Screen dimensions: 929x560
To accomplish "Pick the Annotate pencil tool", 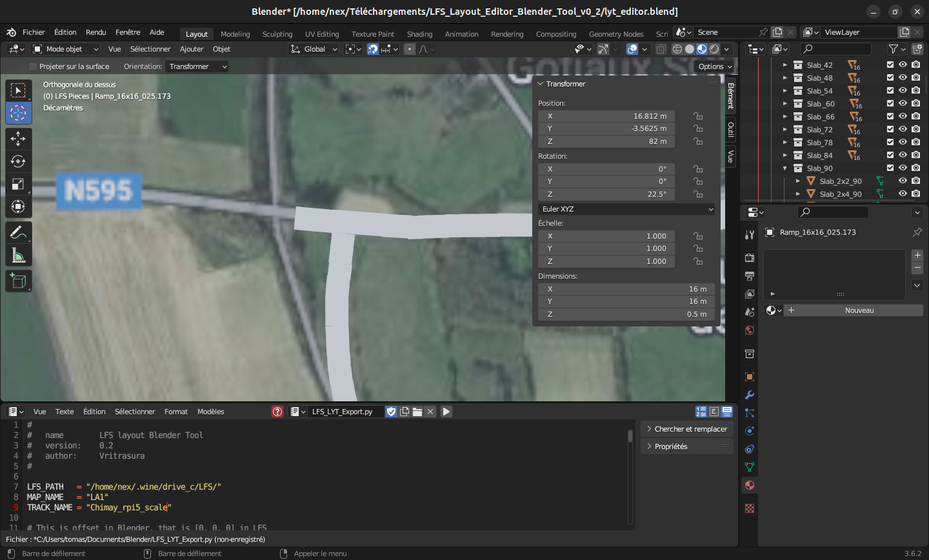I will pyautogui.click(x=18, y=233).
